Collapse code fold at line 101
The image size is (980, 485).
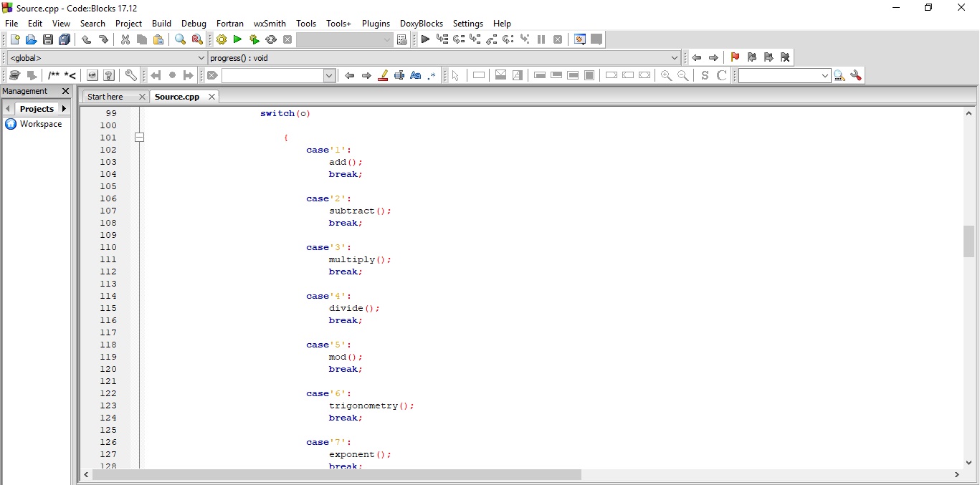pyautogui.click(x=140, y=138)
